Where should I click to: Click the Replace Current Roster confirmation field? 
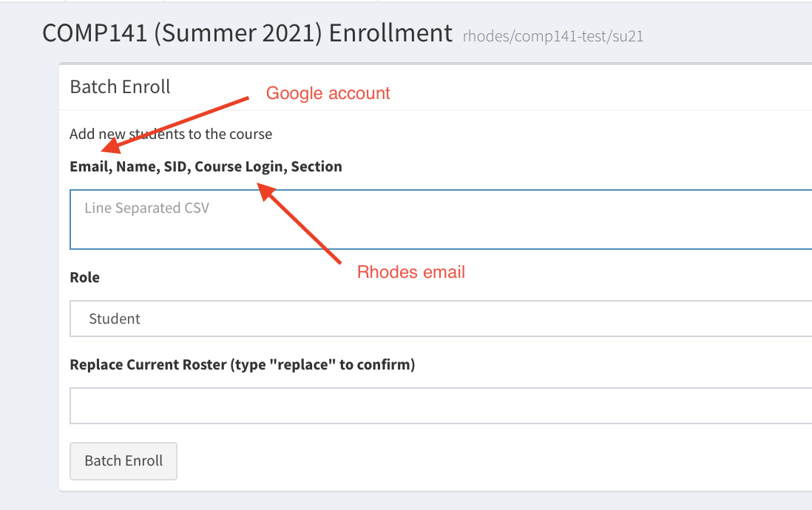(x=441, y=406)
